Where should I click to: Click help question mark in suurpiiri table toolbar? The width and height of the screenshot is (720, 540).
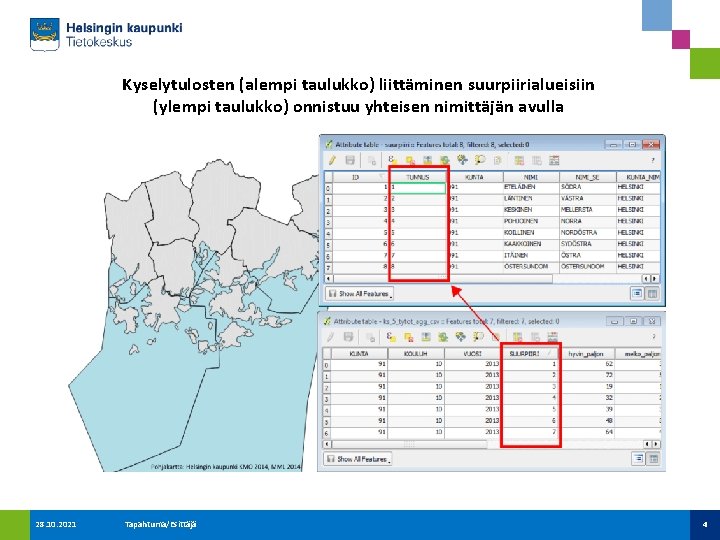(x=652, y=160)
